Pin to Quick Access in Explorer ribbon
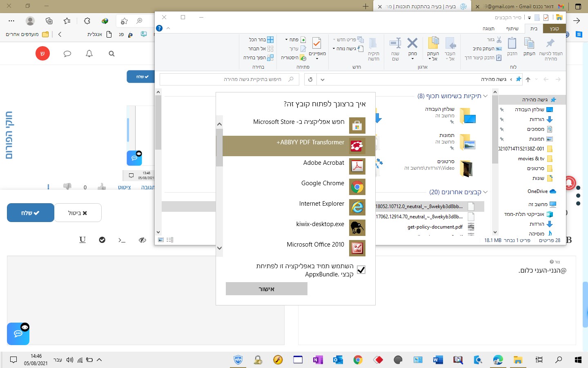Screen dimensions: 588x368 (x=550, y=49)
